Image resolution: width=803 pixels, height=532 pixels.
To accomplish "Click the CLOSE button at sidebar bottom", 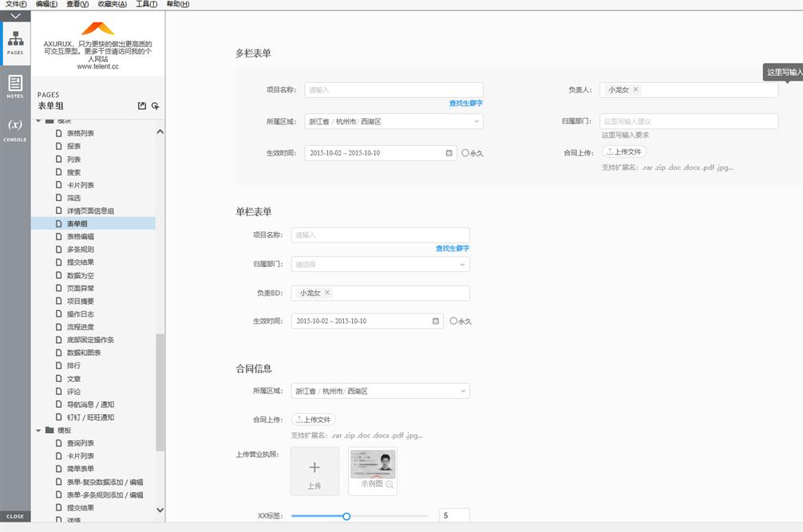I will coord(15,516).
